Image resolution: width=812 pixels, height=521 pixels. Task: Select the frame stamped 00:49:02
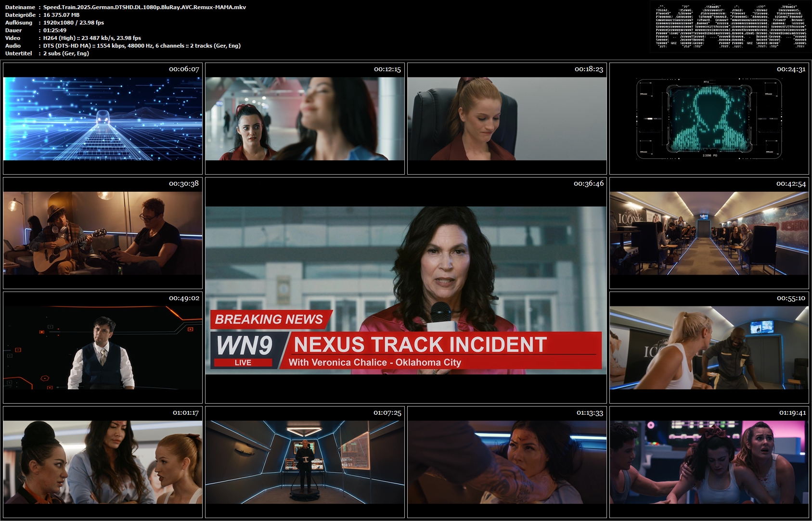tap(103, 347)
